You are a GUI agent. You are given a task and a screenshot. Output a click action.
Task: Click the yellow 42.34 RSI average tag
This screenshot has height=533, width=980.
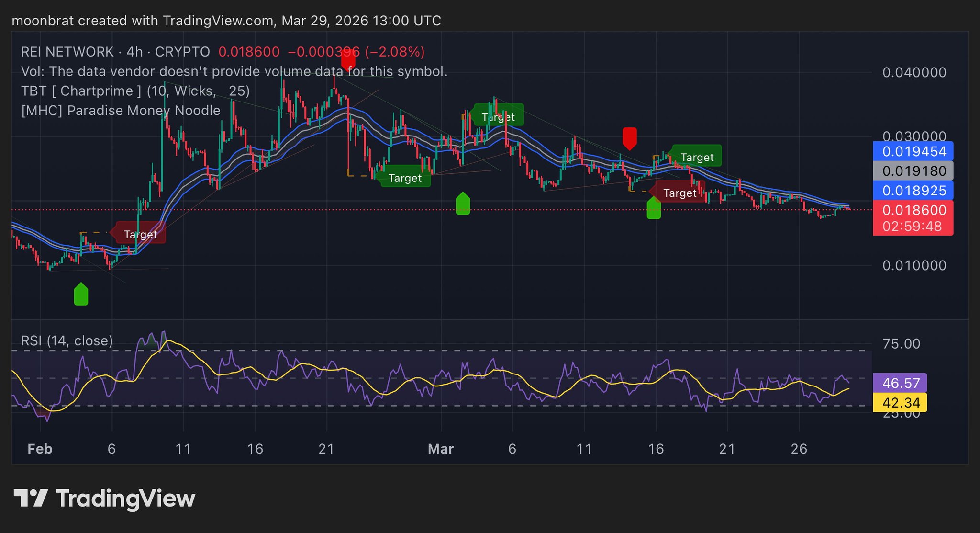coord(900,403)
